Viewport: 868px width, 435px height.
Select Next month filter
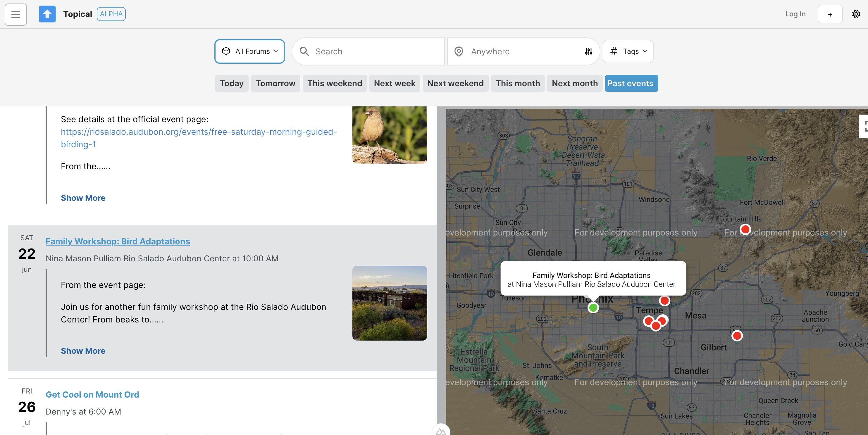[x=574, y=83]
